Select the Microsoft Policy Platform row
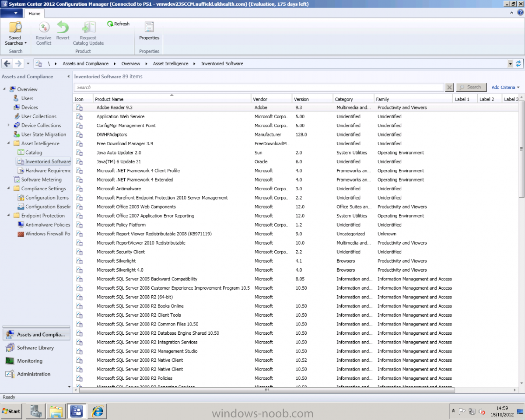The width and height of the screenshot is (525, 420). [x=296, y=225]
